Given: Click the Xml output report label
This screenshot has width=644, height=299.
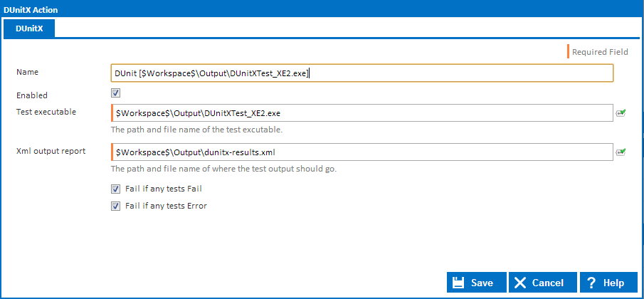Looking at the screenshot, I should (x=51, y=151).
